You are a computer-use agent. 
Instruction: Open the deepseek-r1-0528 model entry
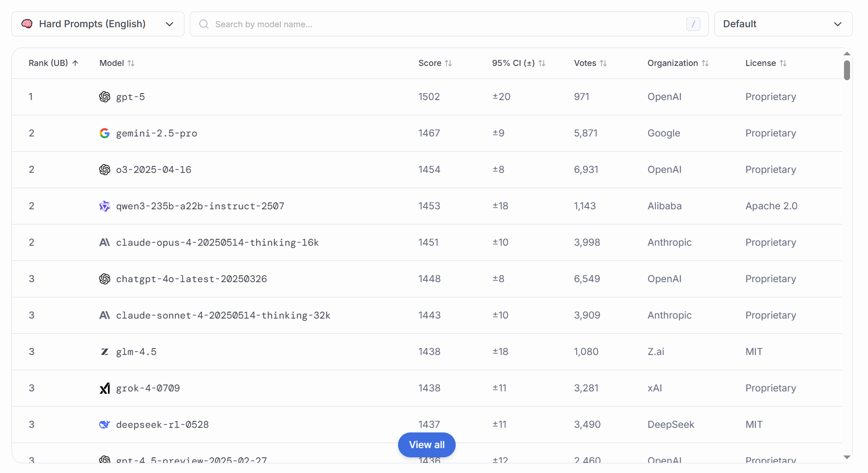click(162, 425)
